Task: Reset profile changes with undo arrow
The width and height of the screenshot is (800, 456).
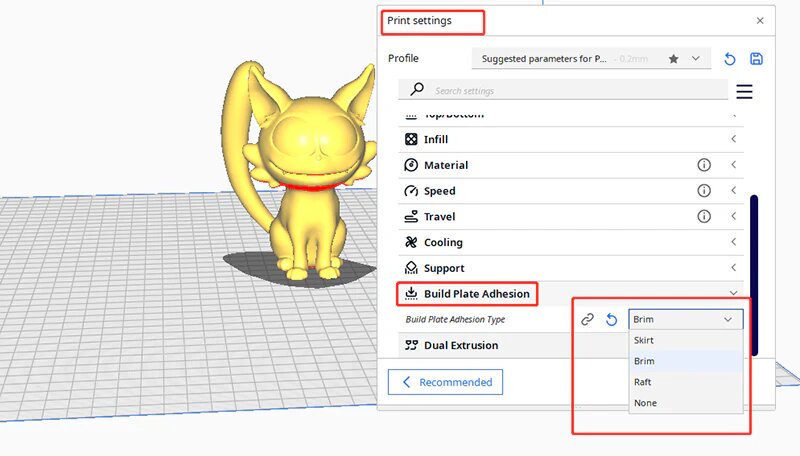Action: (x=730, y=59)
